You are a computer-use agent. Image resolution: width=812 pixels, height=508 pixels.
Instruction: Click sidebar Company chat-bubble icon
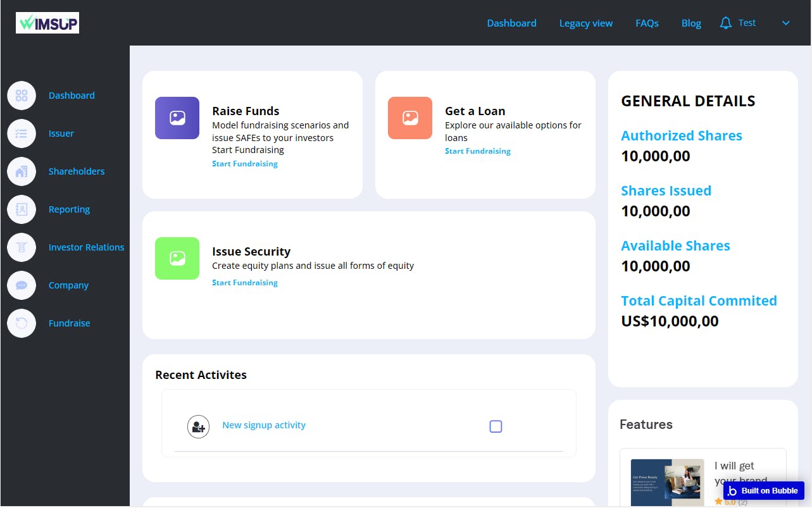[22, 285]
